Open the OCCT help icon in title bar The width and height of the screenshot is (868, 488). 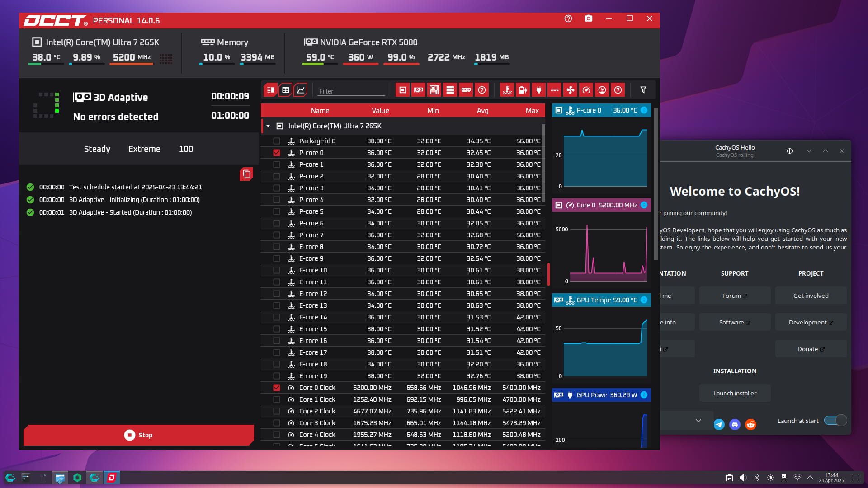pyautogui.click(x=568, y=19)
